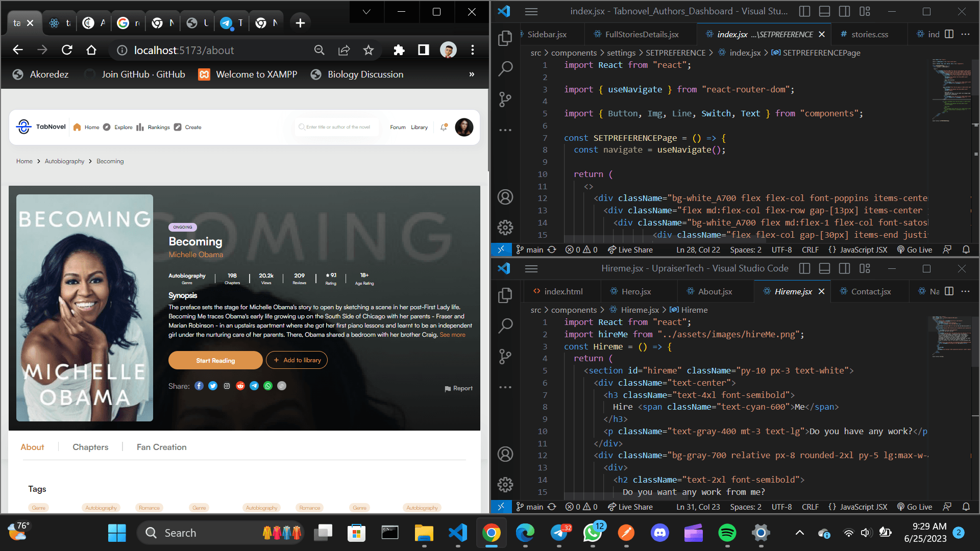The height and width of the screenshot is (551, 980).
Task: Share on WhatsApp icon for Becoming
Action: pyautogui.click(x=268, y=386)
